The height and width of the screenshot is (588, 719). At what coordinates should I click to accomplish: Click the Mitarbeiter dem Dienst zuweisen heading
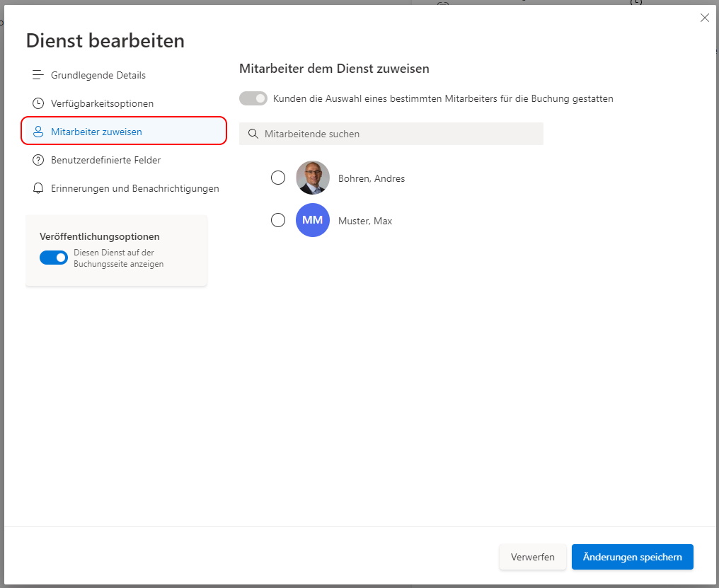[x=334, y=69]
